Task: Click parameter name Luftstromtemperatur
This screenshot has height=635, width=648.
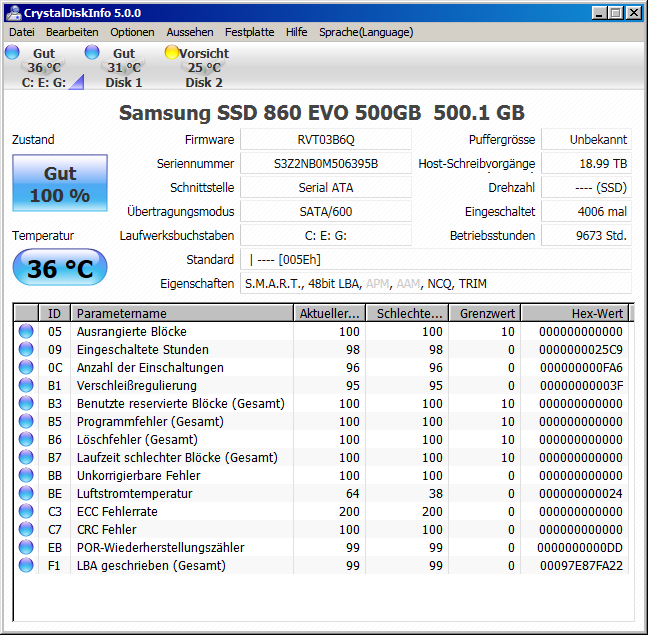Action: [134, 493]
